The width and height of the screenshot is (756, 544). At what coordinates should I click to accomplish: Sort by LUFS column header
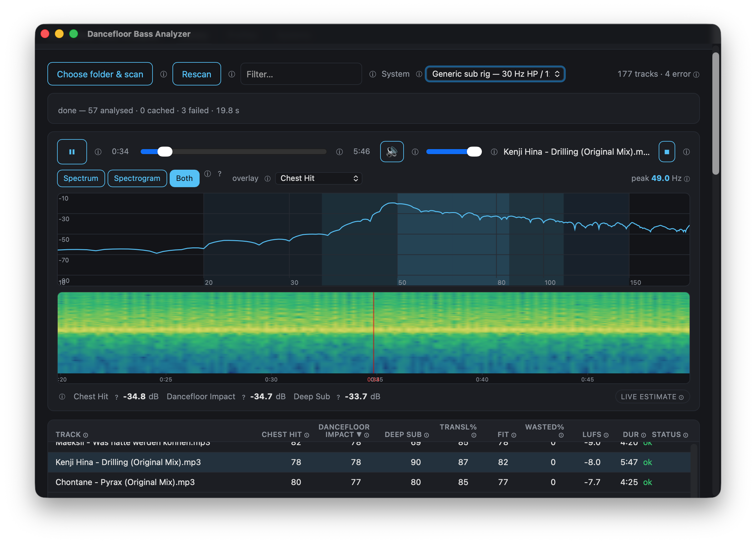(592, 435)
